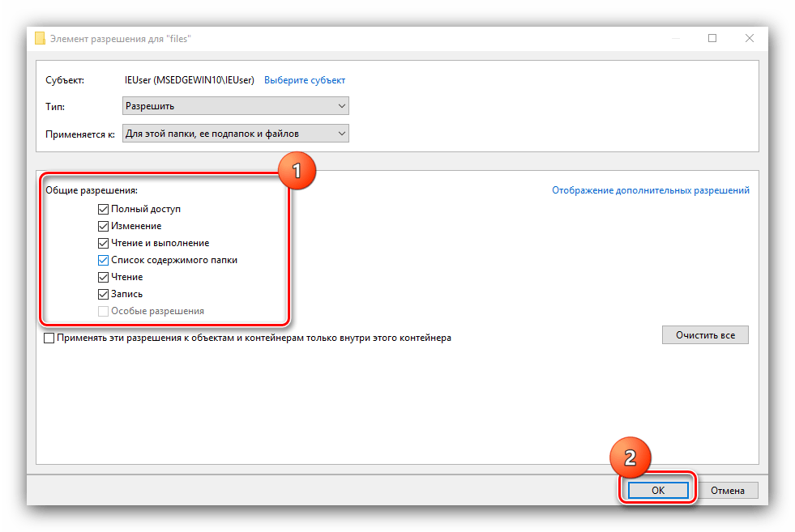
Task: Open Отображение дополнительных разрешений link
Action: [x=651, y=190]
